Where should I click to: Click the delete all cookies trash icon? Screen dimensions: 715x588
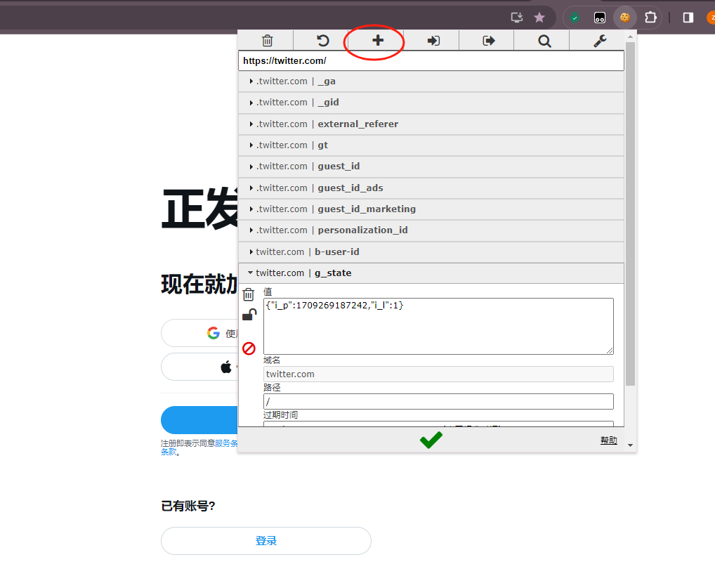point(267,41)
